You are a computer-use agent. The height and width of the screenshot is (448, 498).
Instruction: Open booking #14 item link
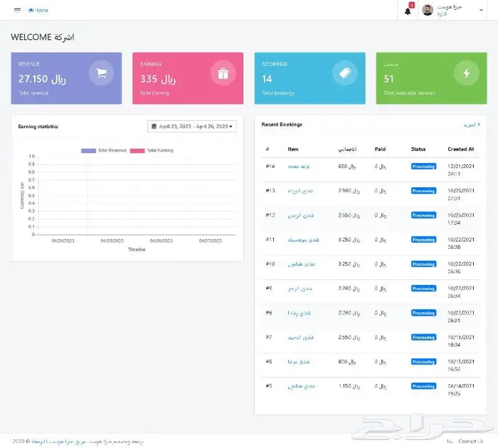300,166
